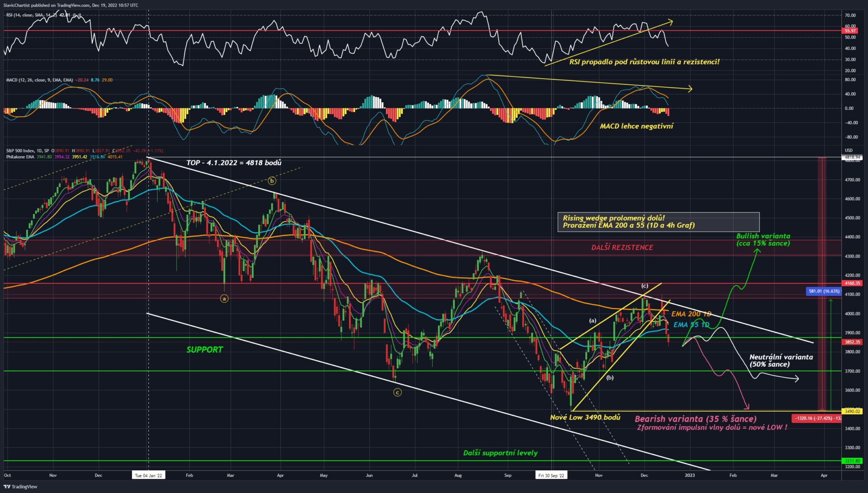Click the green 3231.80 price label
The width and height of the screenshot is (868, 493).
point(852,461)
